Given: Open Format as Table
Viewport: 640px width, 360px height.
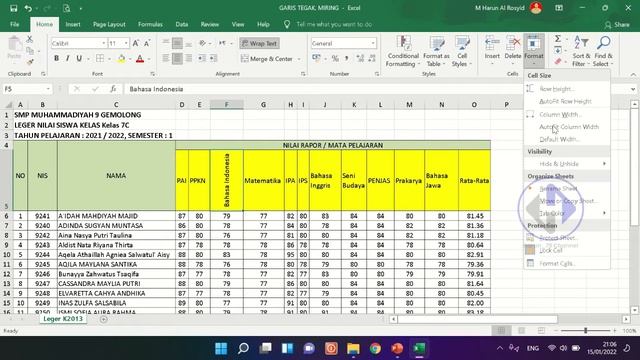Looking at the screenshot, I should click(x=436, y=52).
